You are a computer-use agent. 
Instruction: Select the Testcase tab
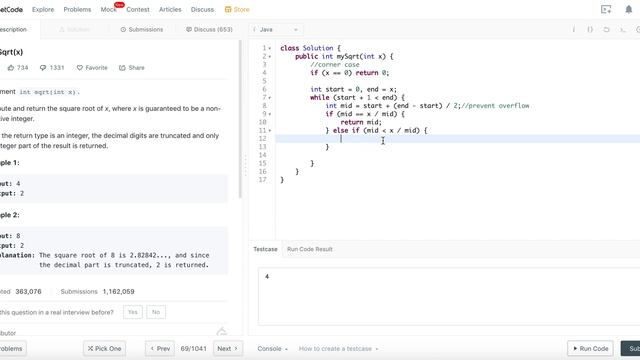[265, 249]
